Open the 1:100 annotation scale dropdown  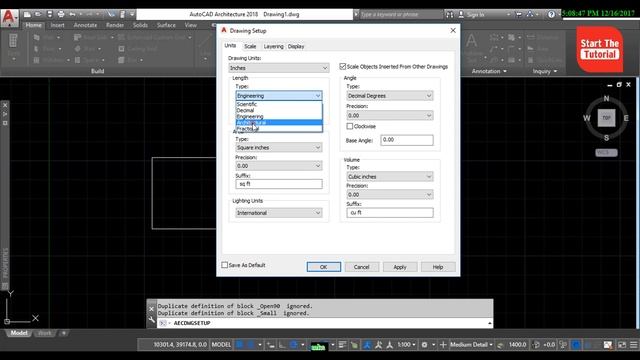coord(407,344)
